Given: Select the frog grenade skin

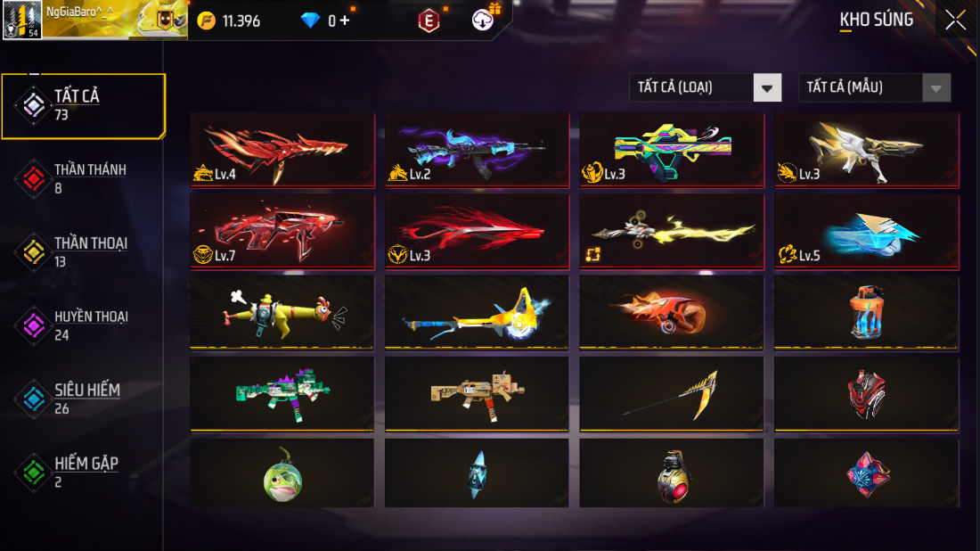Looking at the screenshot, I should click(282, 473).
